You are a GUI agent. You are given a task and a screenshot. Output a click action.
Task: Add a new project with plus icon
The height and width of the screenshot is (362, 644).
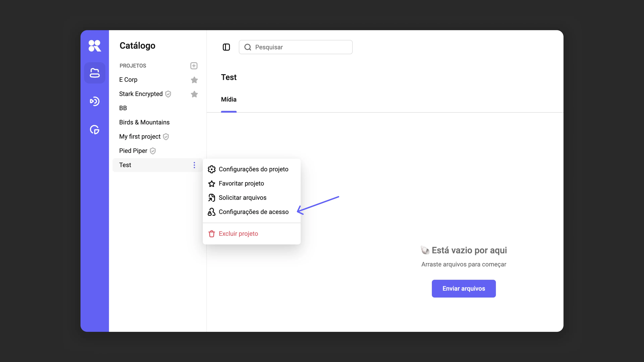(194, 66)
